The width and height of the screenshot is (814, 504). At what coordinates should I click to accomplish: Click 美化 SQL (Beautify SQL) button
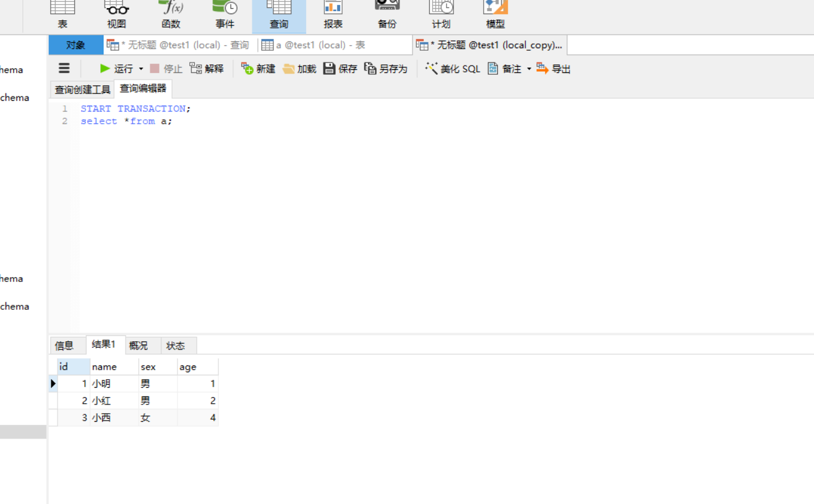click(x=453, y=69)
